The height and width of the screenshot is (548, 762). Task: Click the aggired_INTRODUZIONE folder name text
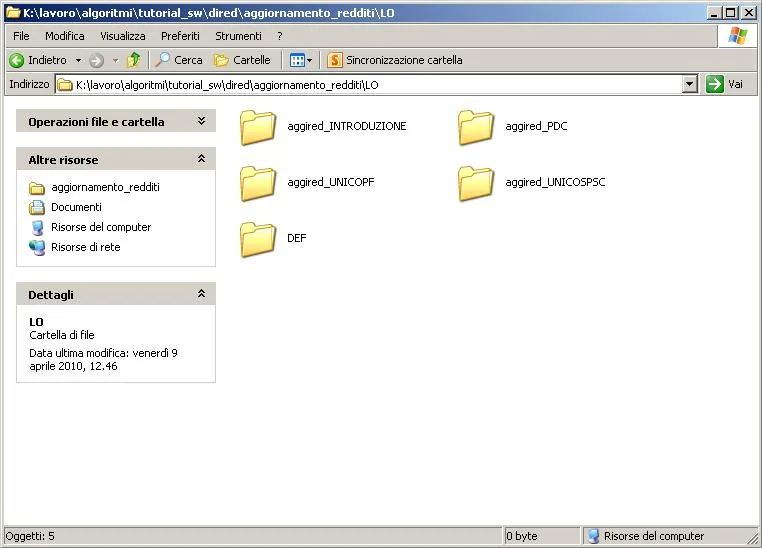point(346,126)
